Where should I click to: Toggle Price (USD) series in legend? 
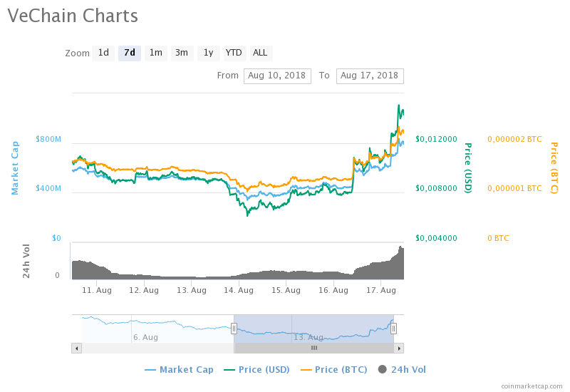[x=256, y=370]
